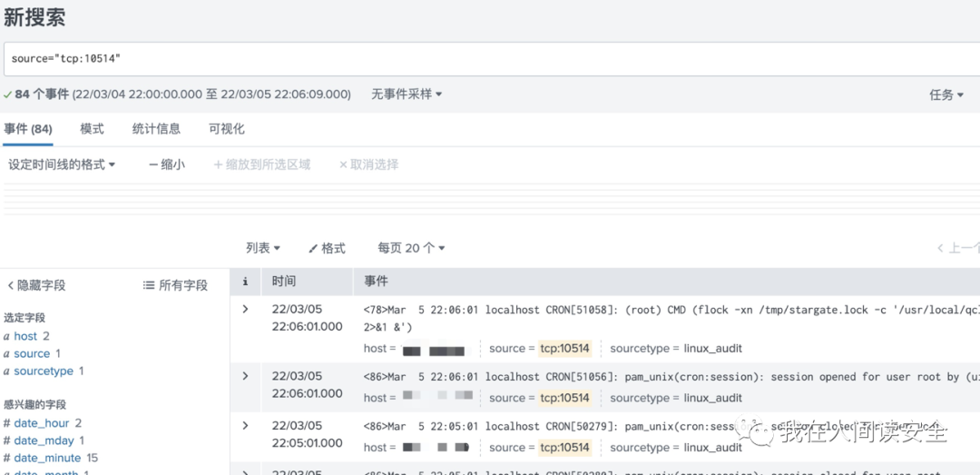Screen dimensions: 980x475
Task: Click 缩放到所选区域 button
Action: [x=262, y=165]
